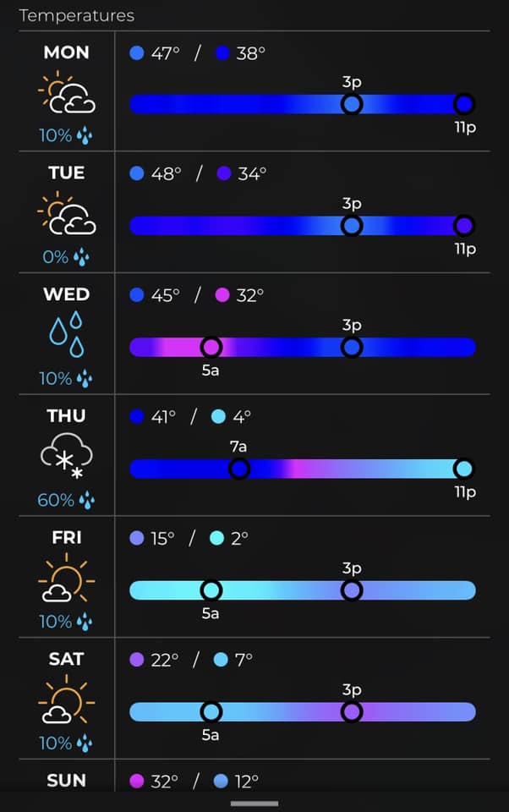Open the SUN day forecast row

pyautogui.click(x=67, y=780)
